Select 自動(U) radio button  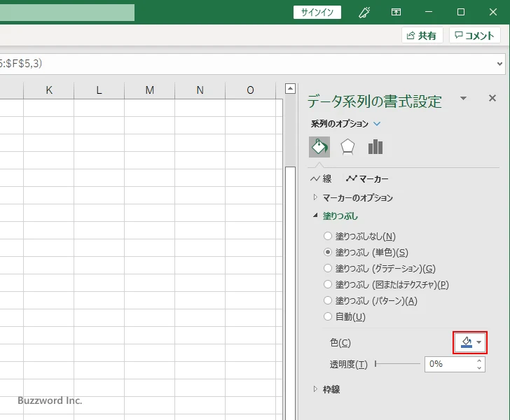[x=328, y=316]
